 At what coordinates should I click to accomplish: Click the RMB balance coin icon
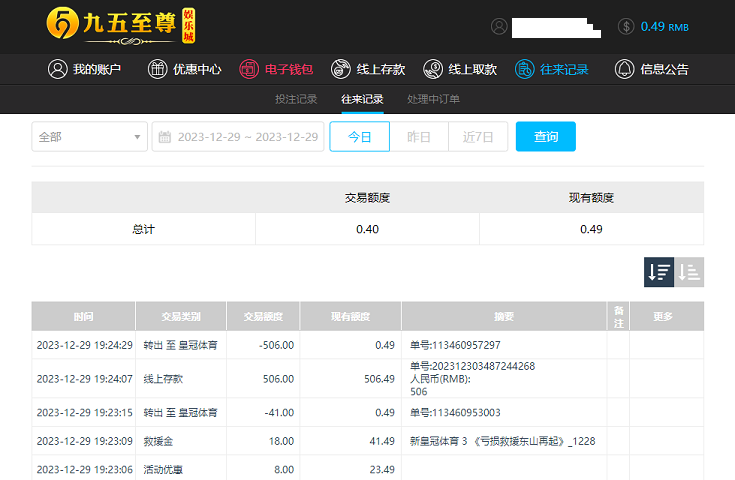(626, 26)
